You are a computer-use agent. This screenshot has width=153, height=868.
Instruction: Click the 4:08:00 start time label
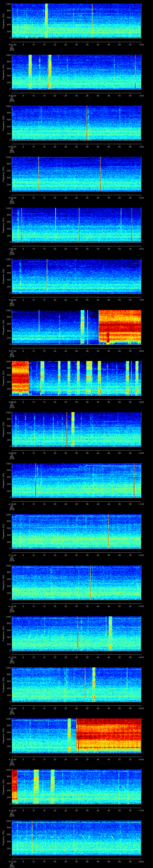pos(12,402)
